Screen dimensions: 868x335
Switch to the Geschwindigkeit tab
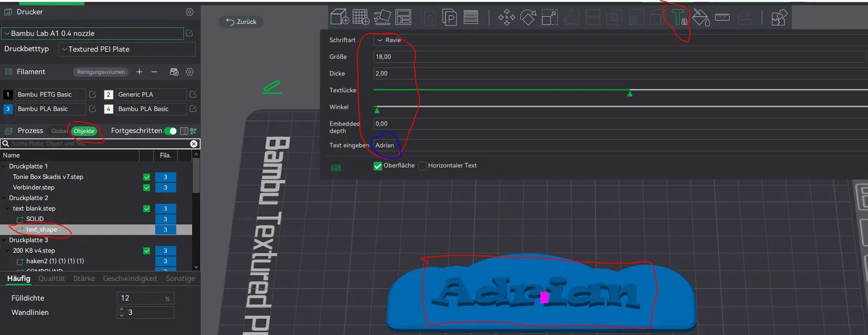tap(130, 279)
